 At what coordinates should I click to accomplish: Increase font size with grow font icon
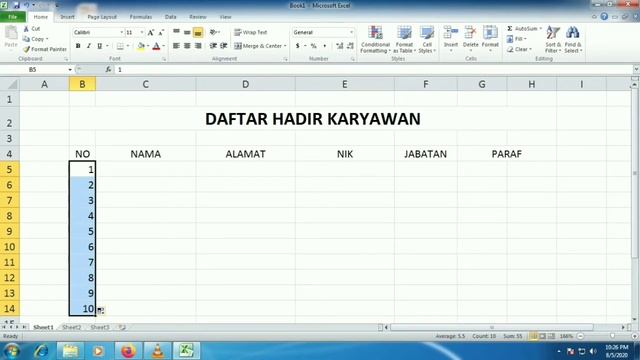151,32
